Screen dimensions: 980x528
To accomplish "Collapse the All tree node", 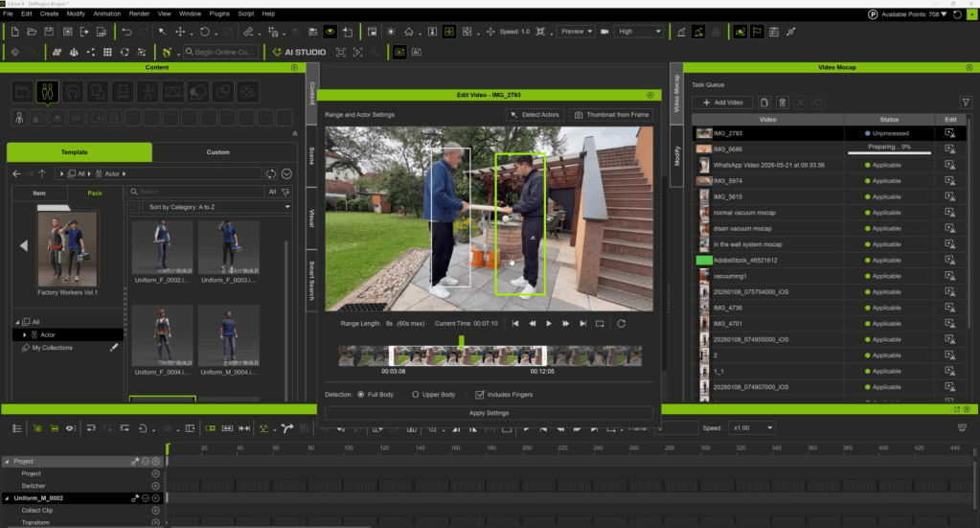I will [x=17, y=322].
